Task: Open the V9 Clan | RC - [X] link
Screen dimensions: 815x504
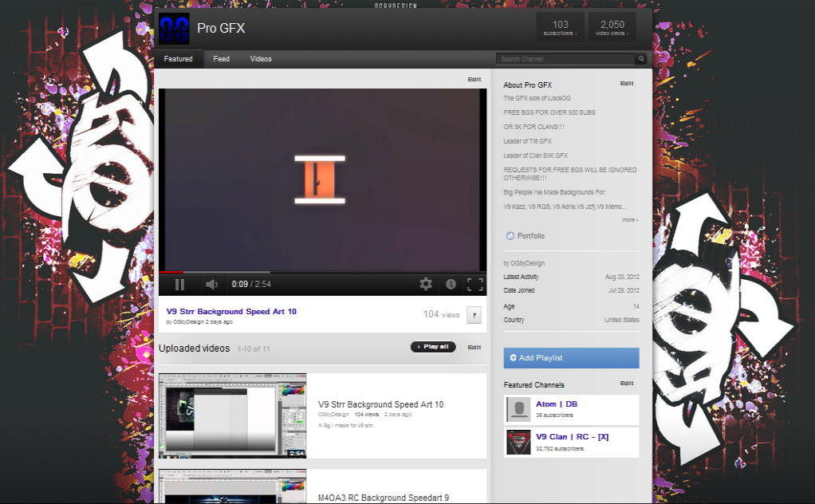Action: point(573,436)
